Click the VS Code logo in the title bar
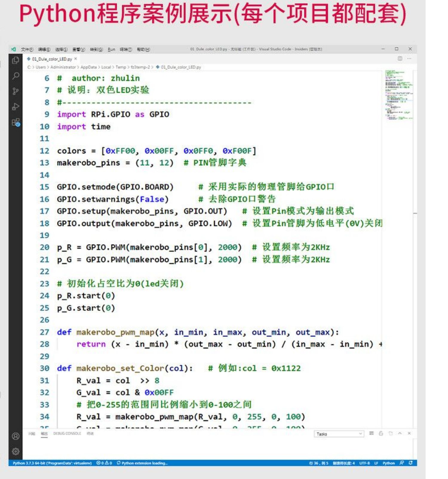This screenshot has width=448, height=479. coord(13,49)
